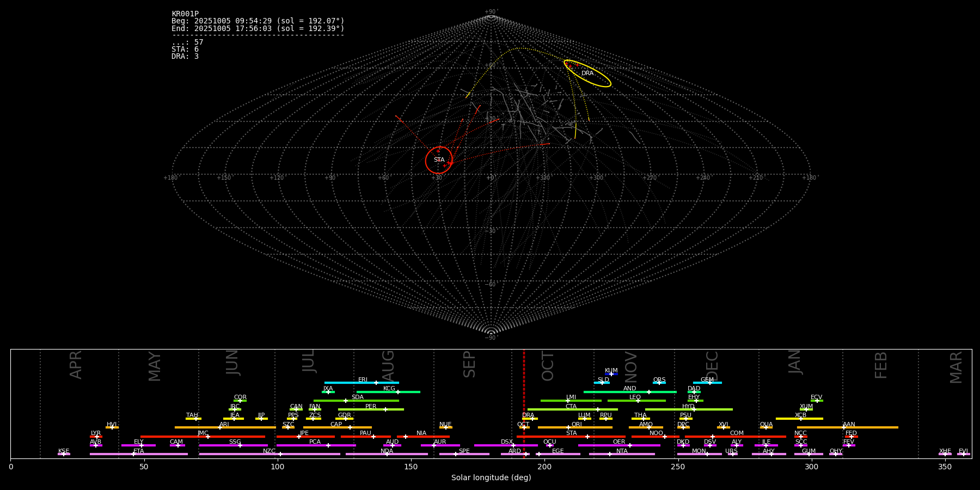The height and width of the screenshot is (490, 980).
Task: Click the XCB shower label
Action: point(800,415)
